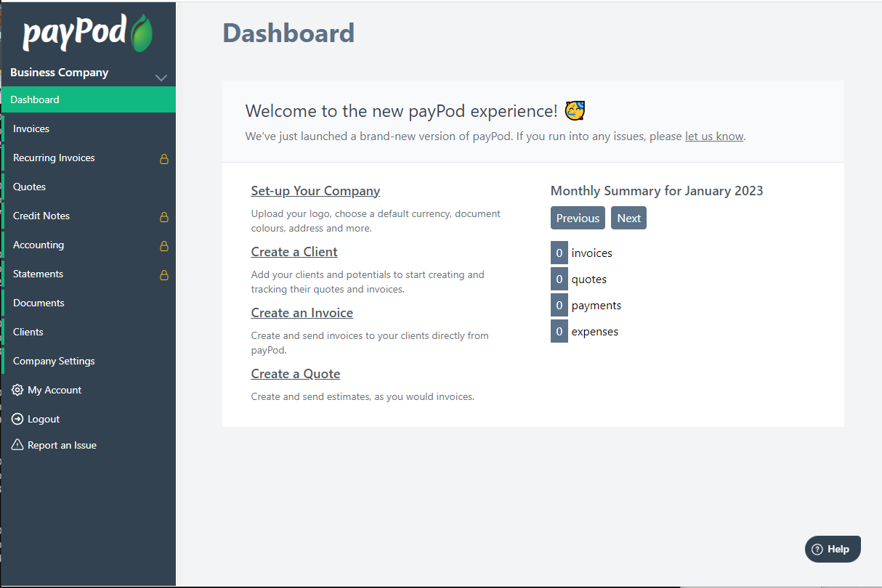Open Company Settings in the sidebar

pos(88,361)
